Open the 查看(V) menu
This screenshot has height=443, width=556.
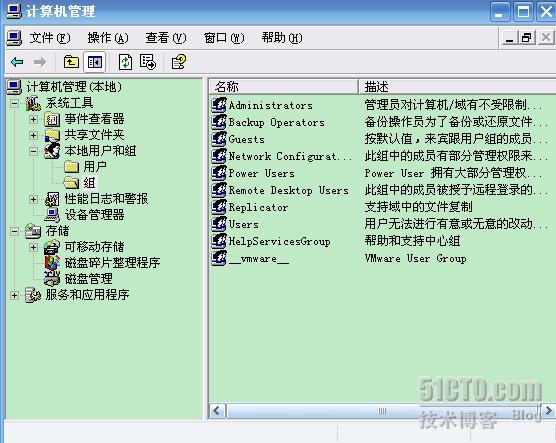(166, 38)
